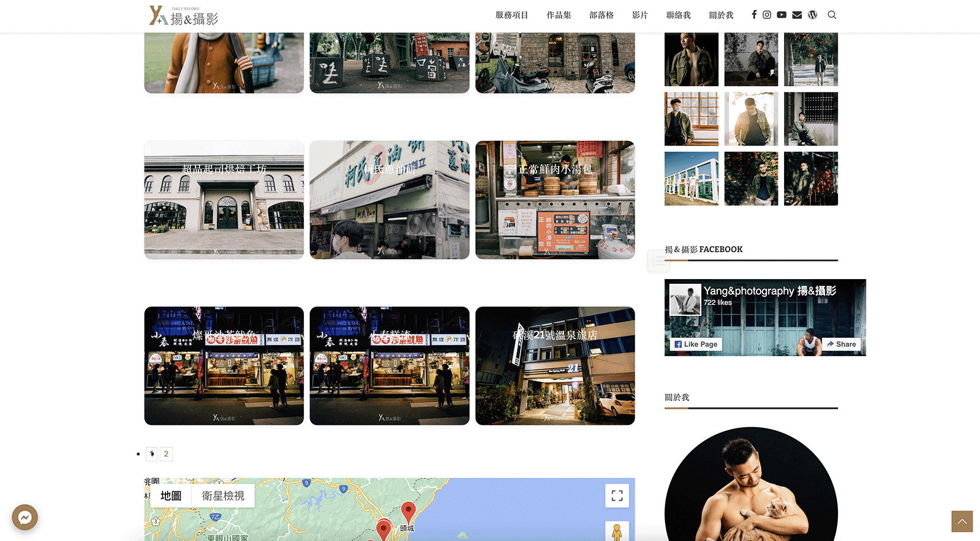Click the Facebook Share button
The width and height of the screenshot is (980, 541).
[x=841, y=345]
